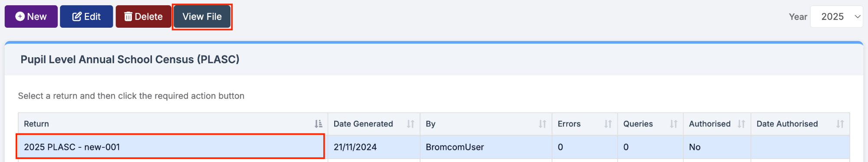Open the Year 2025 dropdown

[x=836, y=16]
